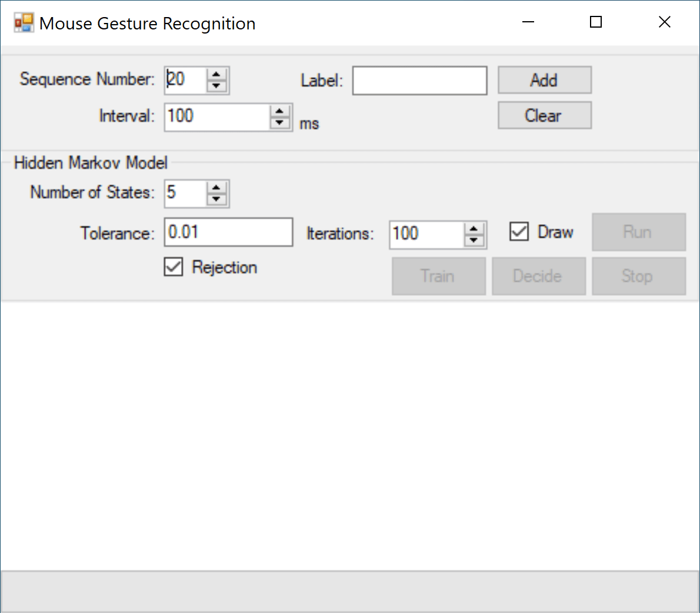Raise Iterations count with up arrow
The width and height of the screenshot is (700, 613).
coord(474,229)
